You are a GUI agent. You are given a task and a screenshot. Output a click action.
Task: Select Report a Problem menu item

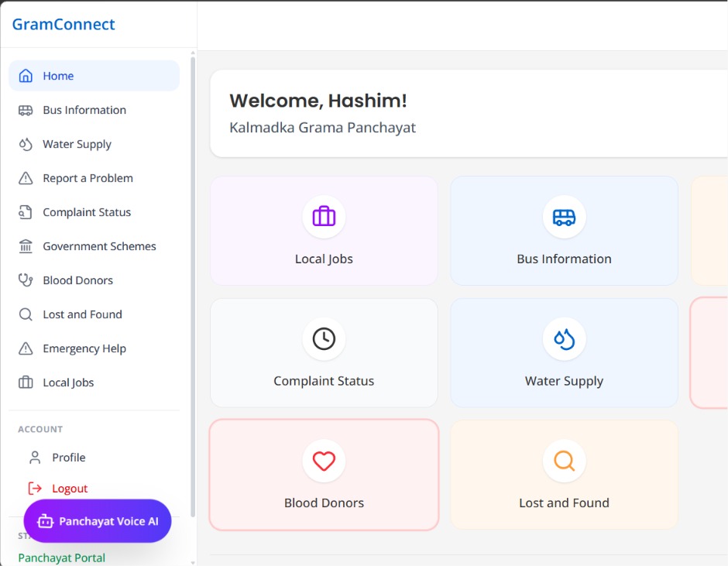tap(94, 178)
